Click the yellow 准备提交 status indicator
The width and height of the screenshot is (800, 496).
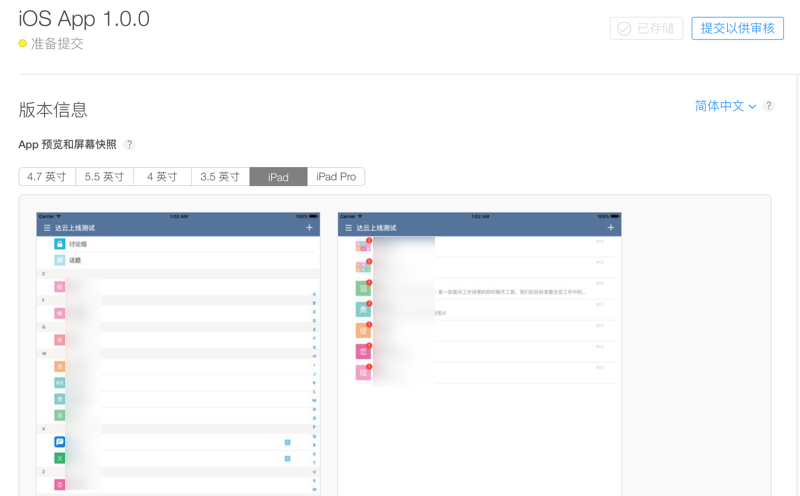pos(22,43)
